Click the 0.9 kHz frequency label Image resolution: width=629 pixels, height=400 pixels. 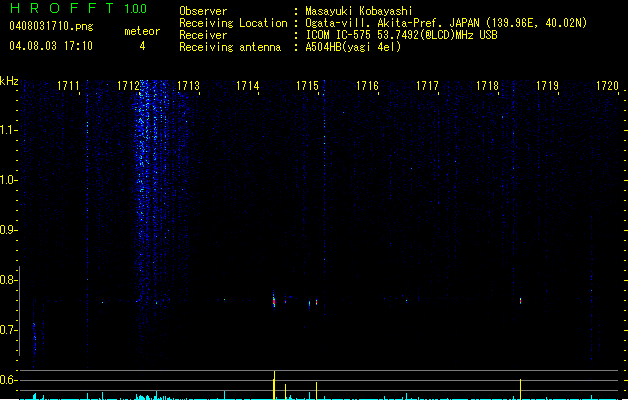pyautogui.click(x=8, y=230)
